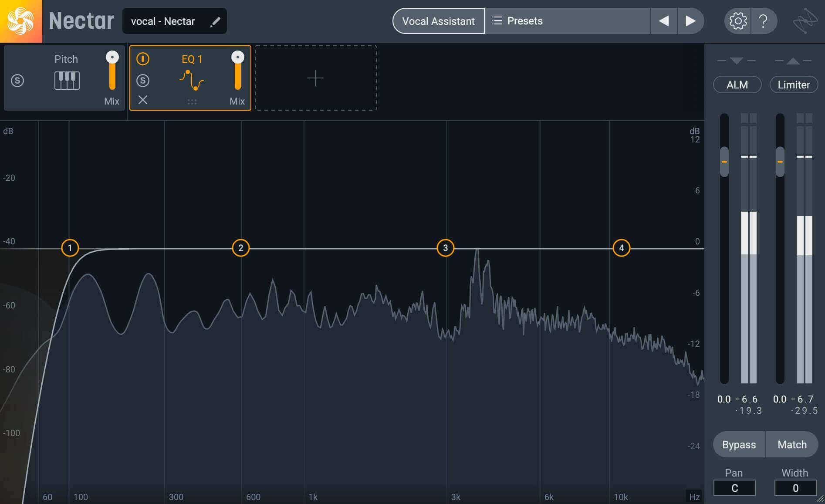Viewport: 825px width, 504px height.
Task: Add a new module with the plus slot
Action: click(315, 78)
